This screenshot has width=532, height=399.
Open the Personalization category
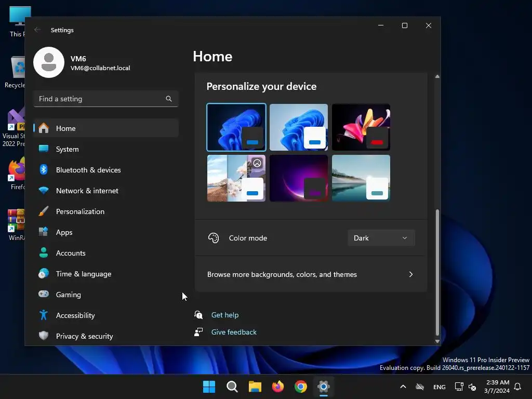click(106, 211)
